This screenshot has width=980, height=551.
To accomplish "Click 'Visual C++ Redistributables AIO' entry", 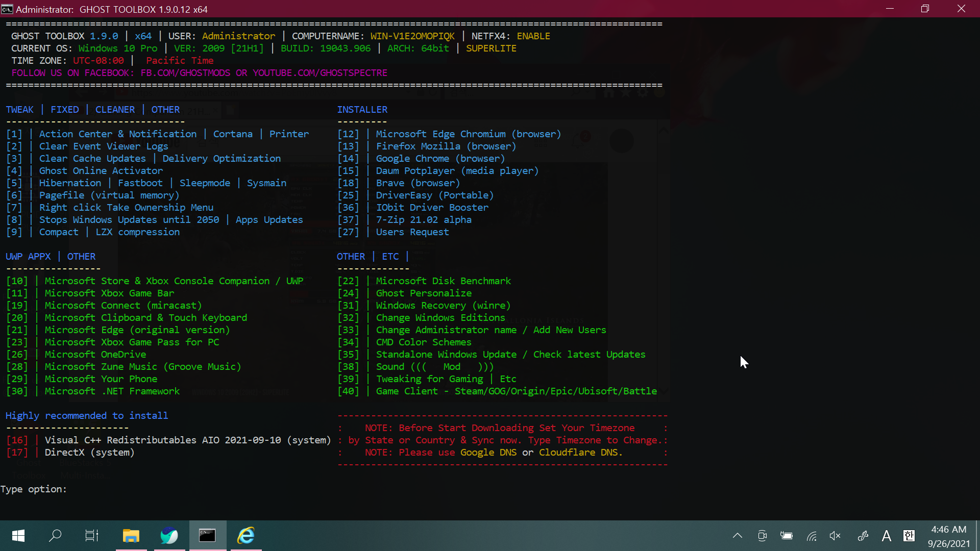I will 188,440.
